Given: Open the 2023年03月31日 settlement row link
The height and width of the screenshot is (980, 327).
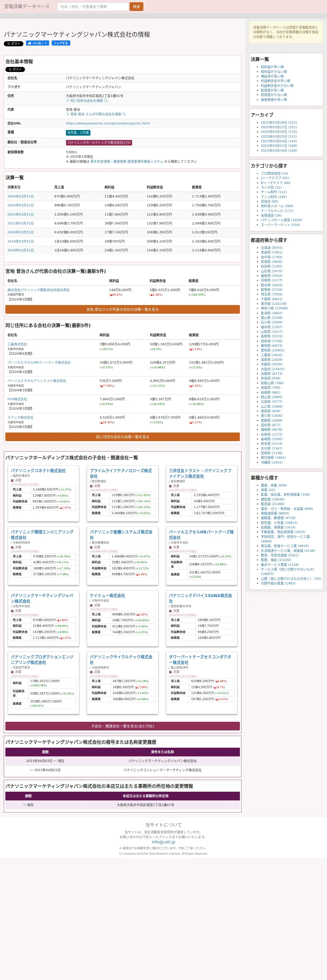Looking at the screenshot, I should tap(21, 205).
